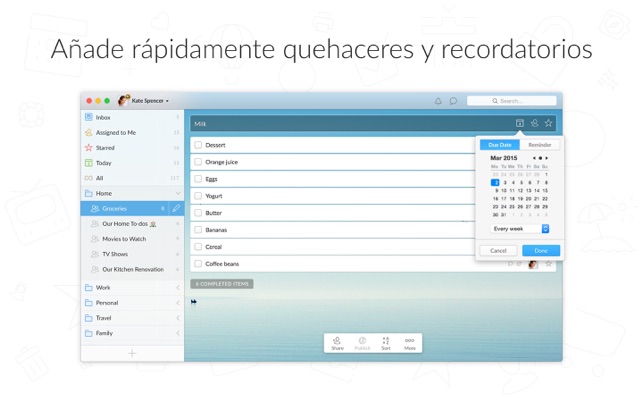Select March 2 in the calendar
The image size is (643, 402).
[x=495, y=183]
